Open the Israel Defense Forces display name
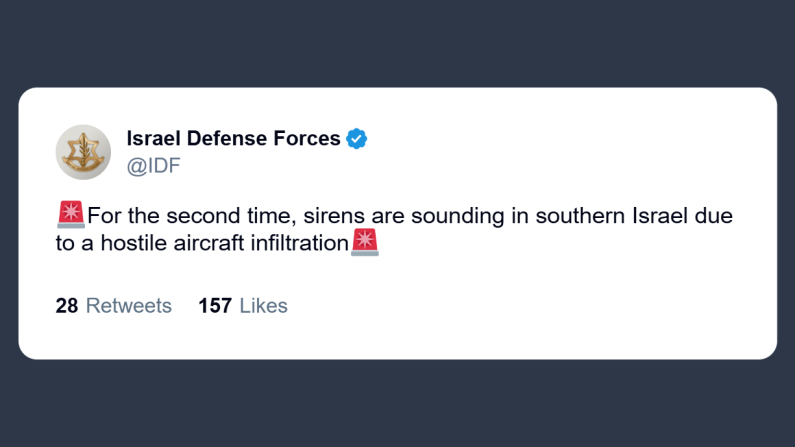The height and width of the screenshot is (447, 795). coord(233,138)
